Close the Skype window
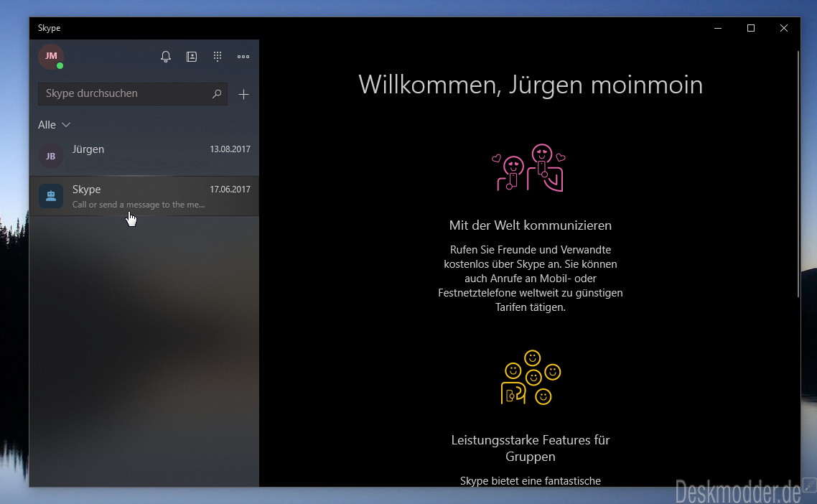Screen dimensions: 817x504 pos(784,28)
